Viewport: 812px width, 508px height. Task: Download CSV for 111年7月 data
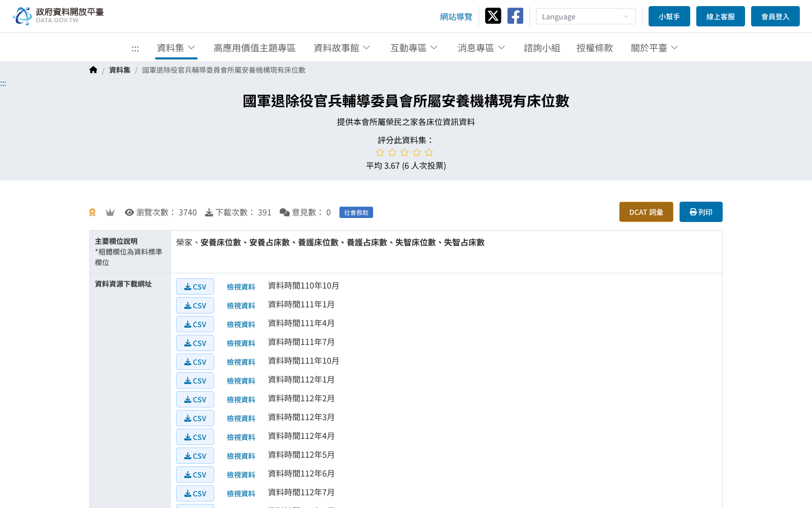tap(195, 343)
